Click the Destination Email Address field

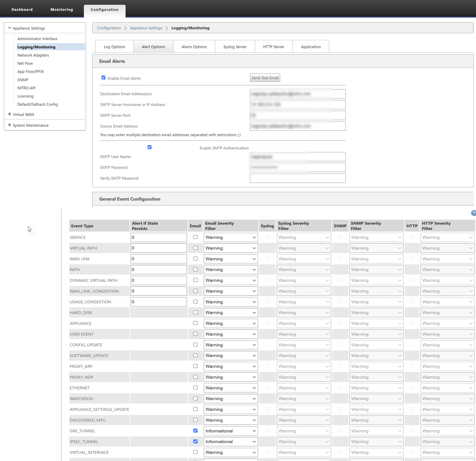click(x=298, y=94)
